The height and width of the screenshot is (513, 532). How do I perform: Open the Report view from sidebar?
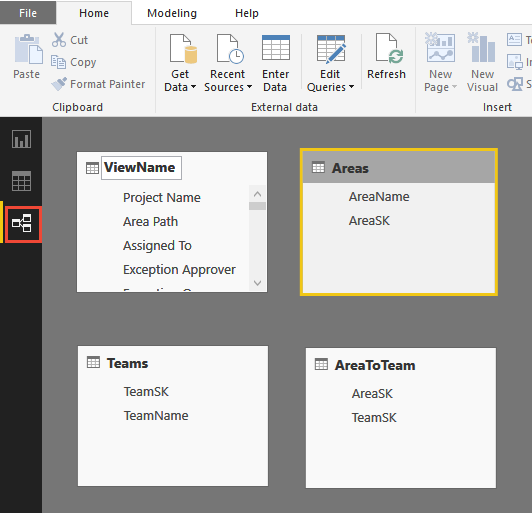click(x=21, y=139)
